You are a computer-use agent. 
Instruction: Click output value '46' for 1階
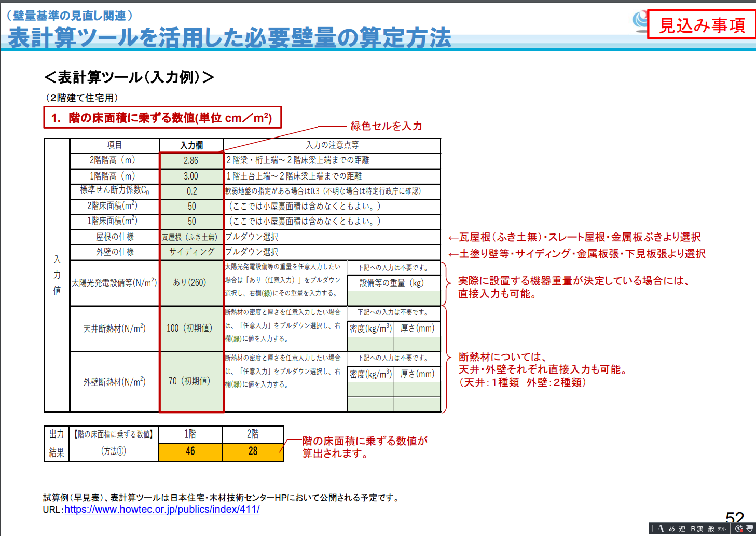190,451
